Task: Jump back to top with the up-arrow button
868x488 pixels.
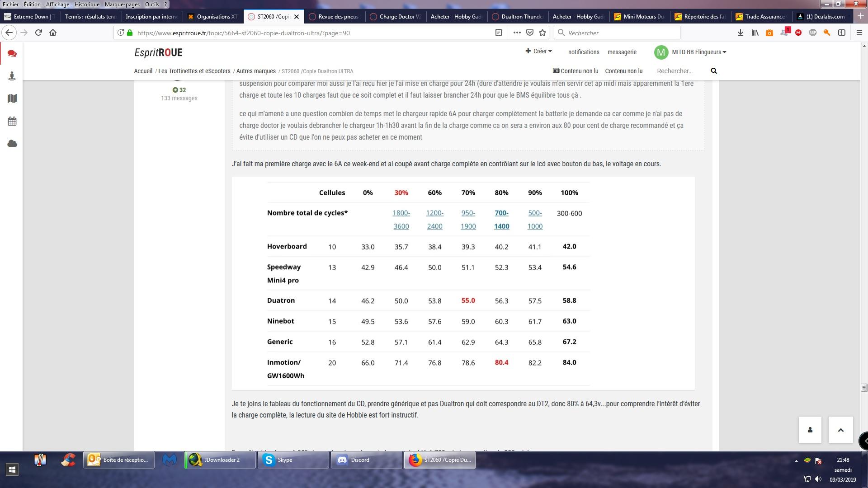Action: click(841, 430)
